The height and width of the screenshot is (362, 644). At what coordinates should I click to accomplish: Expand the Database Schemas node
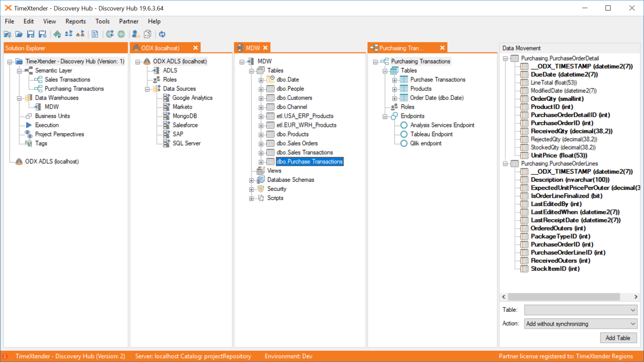coord(251,180)
